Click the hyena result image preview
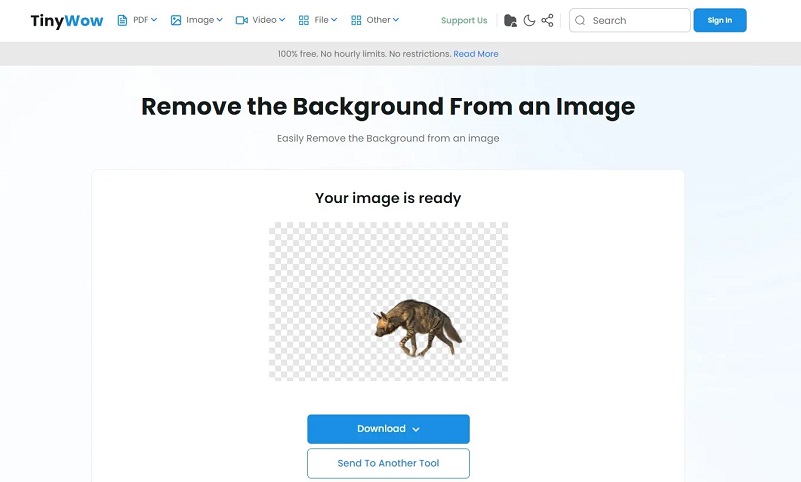Image resolution: width=801 pixels, height=482 pixels. point(388,301)
